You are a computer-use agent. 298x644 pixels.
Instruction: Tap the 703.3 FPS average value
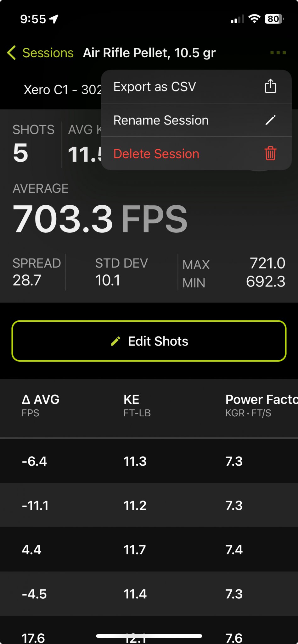[x=100, y=219]
